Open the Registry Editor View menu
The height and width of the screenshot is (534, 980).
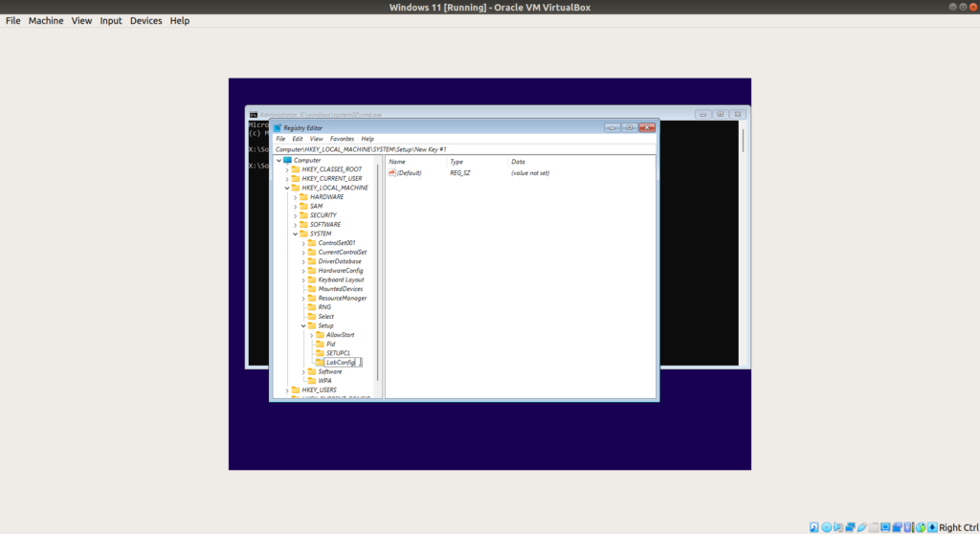(x=316, y=139)
